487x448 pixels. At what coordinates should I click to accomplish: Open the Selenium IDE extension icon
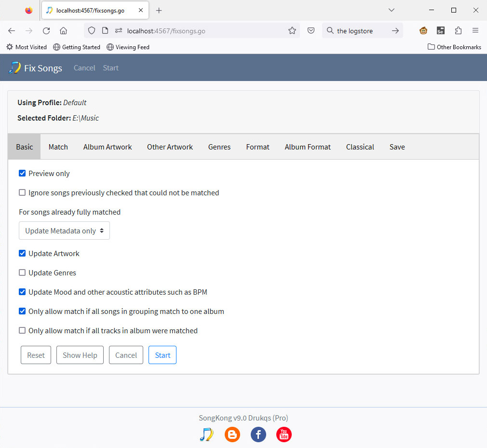click(x=440, y=30)
